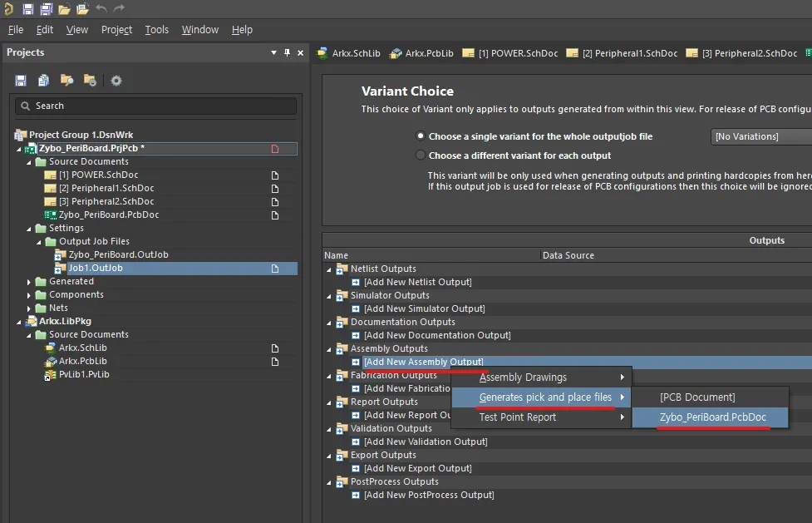Click Save icon in top quick-access toolbar
The height and width of the screenshot is (523, 812).
[28, 9]
